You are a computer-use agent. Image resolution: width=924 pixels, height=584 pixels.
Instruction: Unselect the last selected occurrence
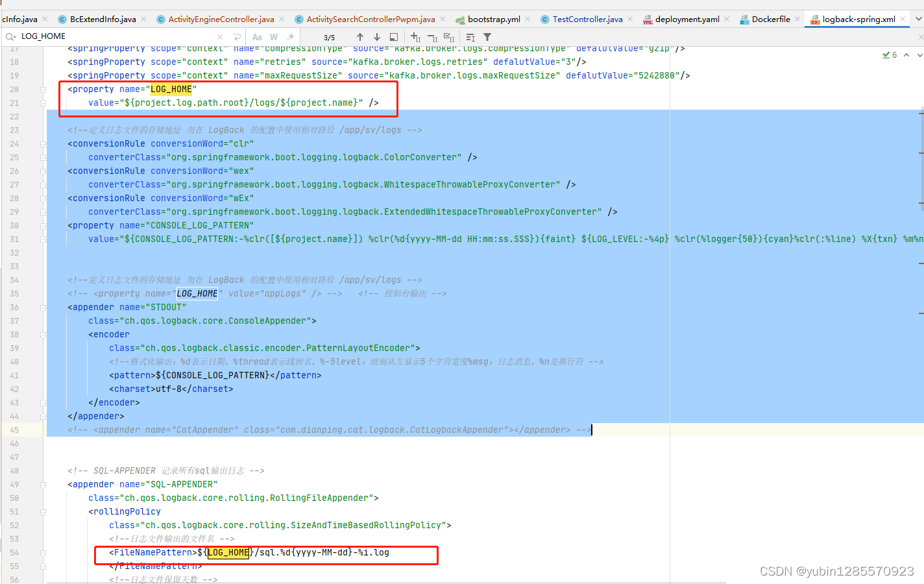[433, 37]
